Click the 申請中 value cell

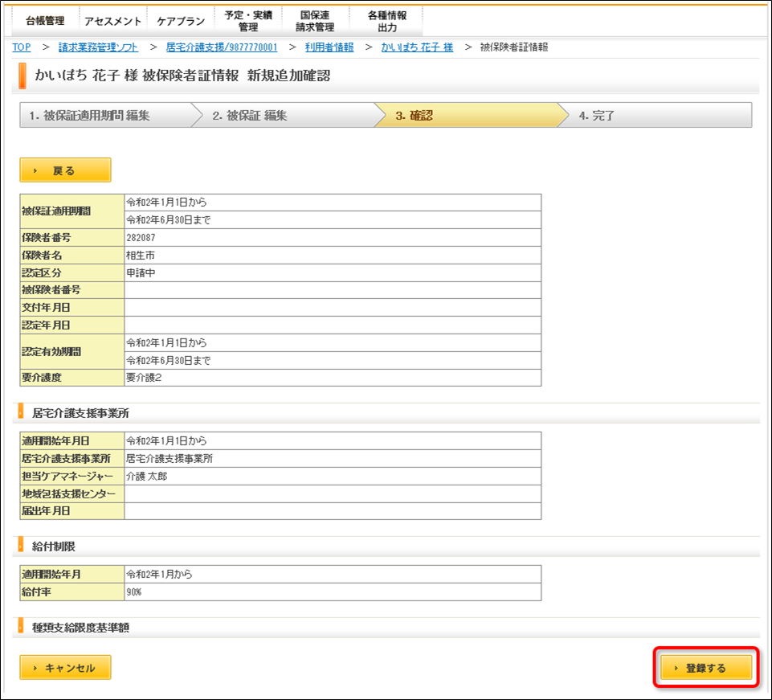(x=333, y=273)
